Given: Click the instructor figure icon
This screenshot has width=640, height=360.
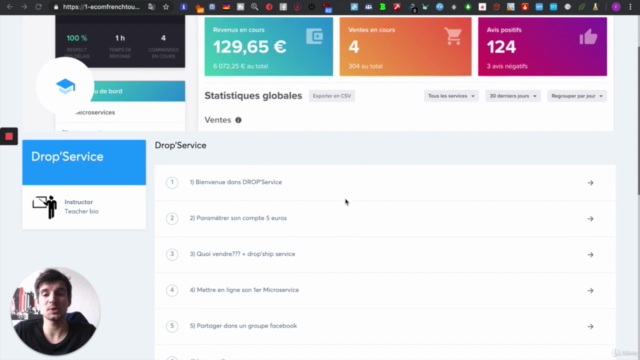Looking at the screenshot, I should [45, 207].
